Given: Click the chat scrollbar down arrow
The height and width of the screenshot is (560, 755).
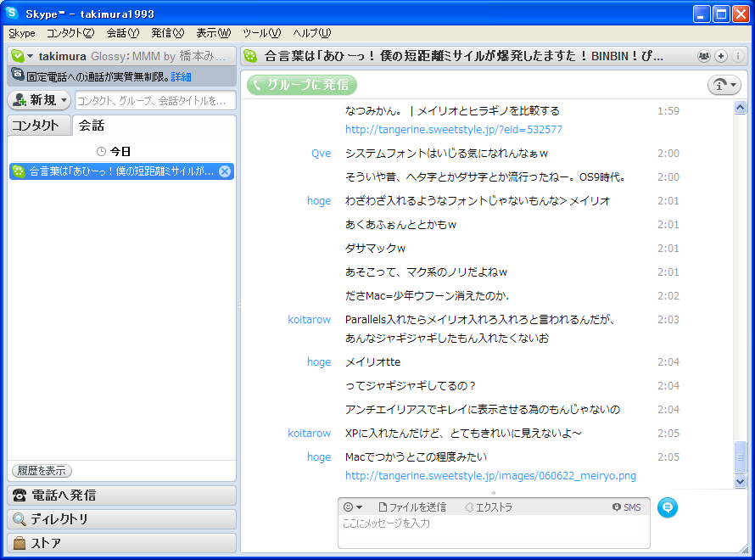Looking at the screenshot, I should pos(740,480).
